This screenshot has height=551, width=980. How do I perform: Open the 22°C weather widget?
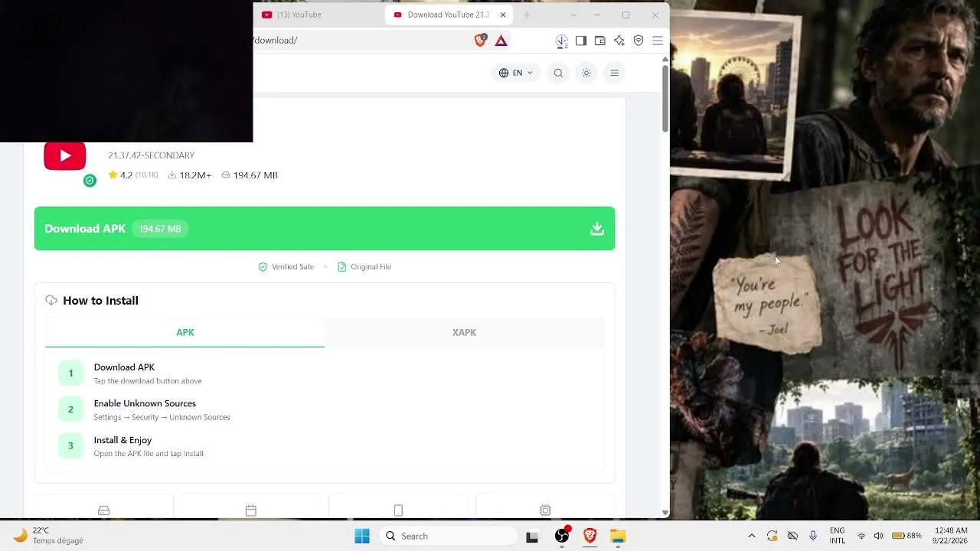point(48,536)
